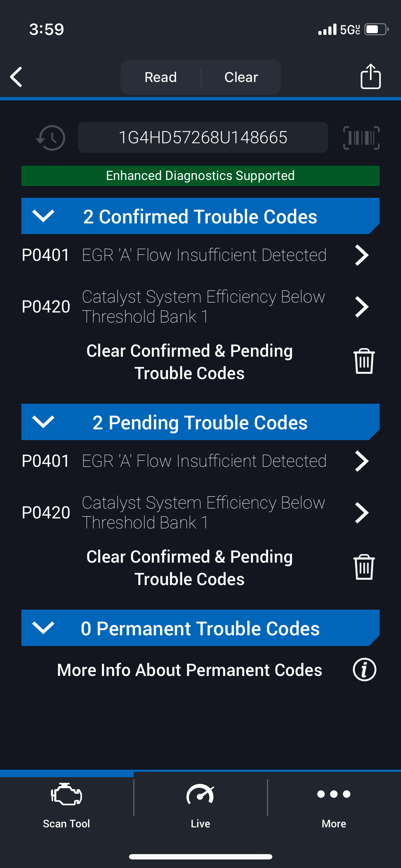Screen dimensions: 401x868
Task: Open VIN history clock icon
Action: pyautogui.click(x=51, y=138)
